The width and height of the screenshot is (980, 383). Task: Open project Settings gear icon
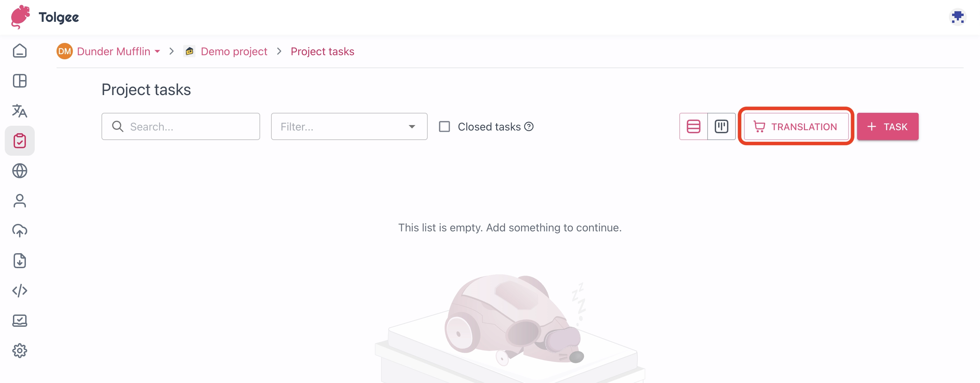tap(19, 351)
